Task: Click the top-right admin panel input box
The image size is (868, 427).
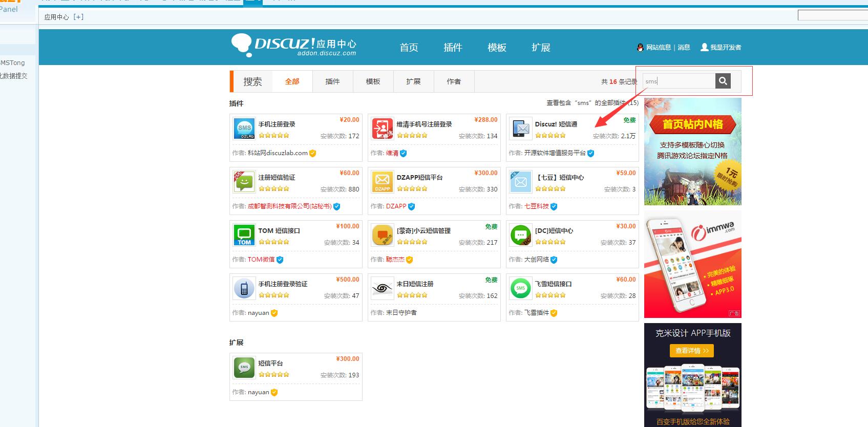Action: [x=833, y=15]
